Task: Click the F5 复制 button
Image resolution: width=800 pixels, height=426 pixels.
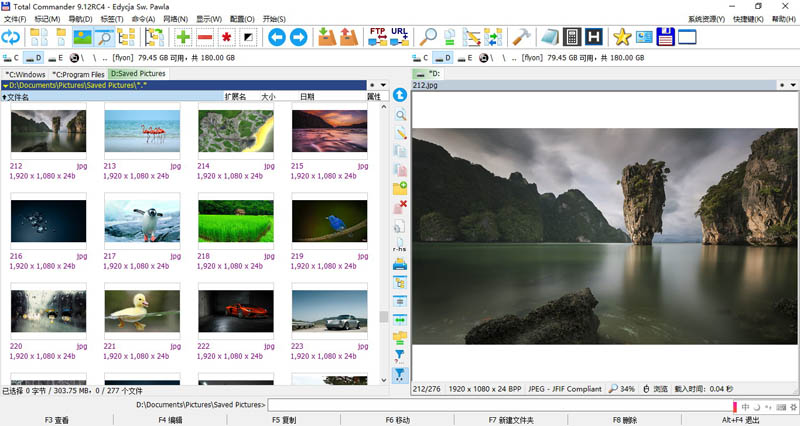Action: coord(284,420)
